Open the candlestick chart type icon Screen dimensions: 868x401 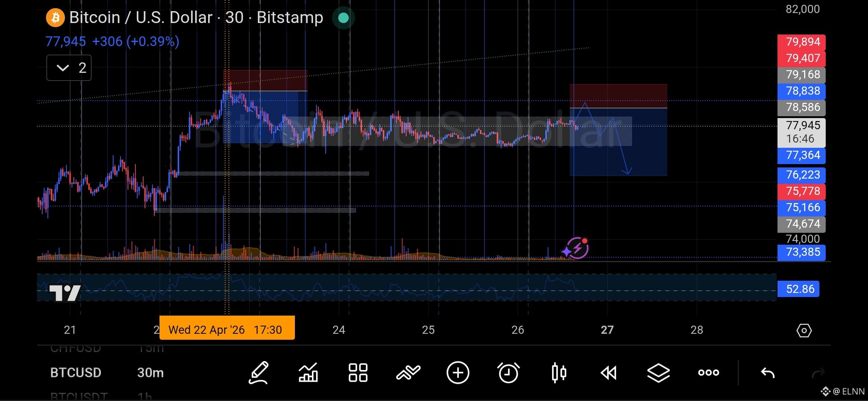click(x=559, y=372)
